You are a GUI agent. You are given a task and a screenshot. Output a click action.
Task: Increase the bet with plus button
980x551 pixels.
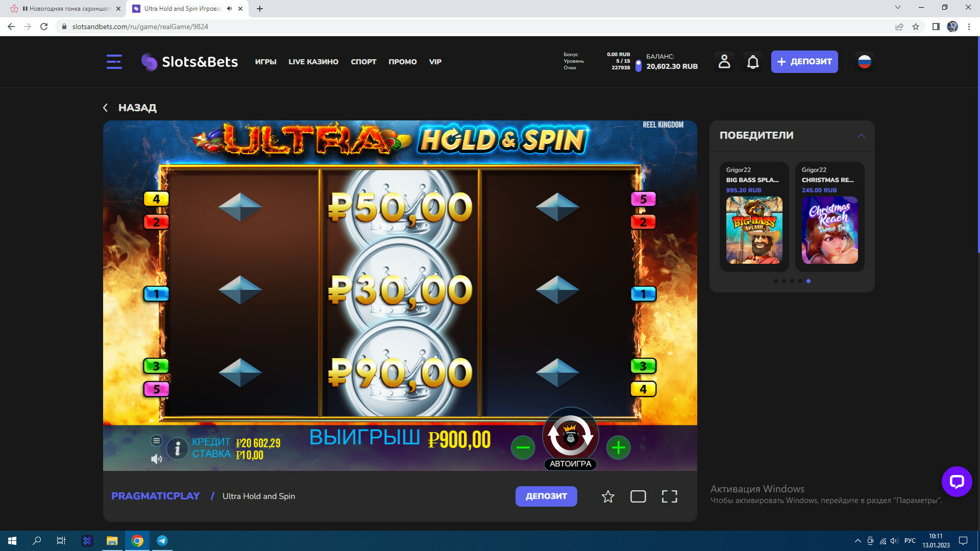coord(618,448)
